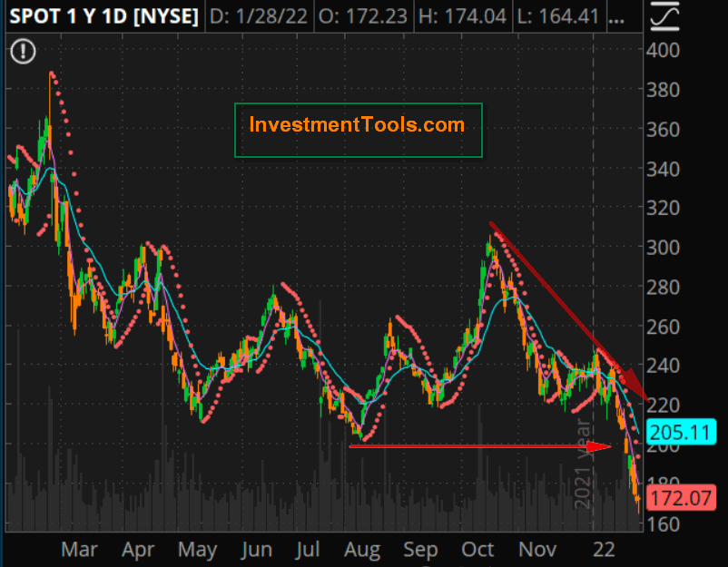This screenshot has height=567, width=728.
Task: Click the Oct label on time axis
Action: [477, 550]
